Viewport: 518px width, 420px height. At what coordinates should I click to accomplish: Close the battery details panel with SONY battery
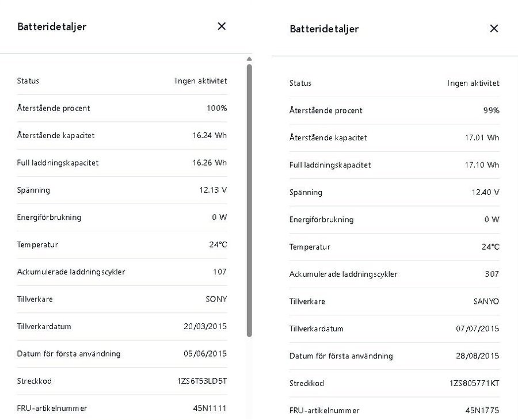tap(222, 26)
